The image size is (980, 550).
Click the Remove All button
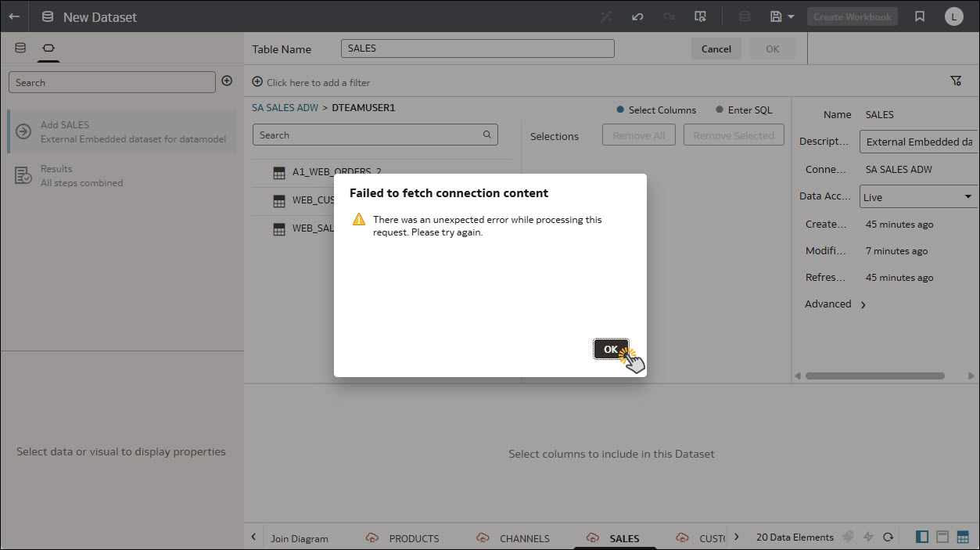[638, 135]
